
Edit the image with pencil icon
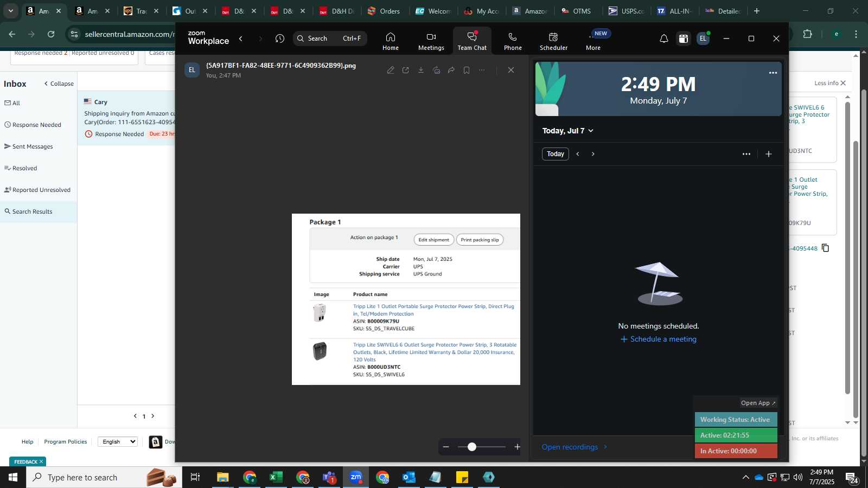pyautogui.click(x=391, y=70)
